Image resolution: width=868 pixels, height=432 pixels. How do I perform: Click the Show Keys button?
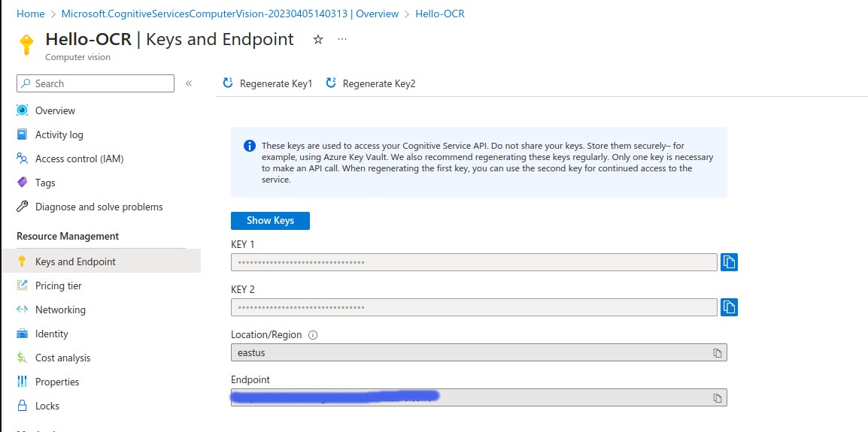[270, 220]
